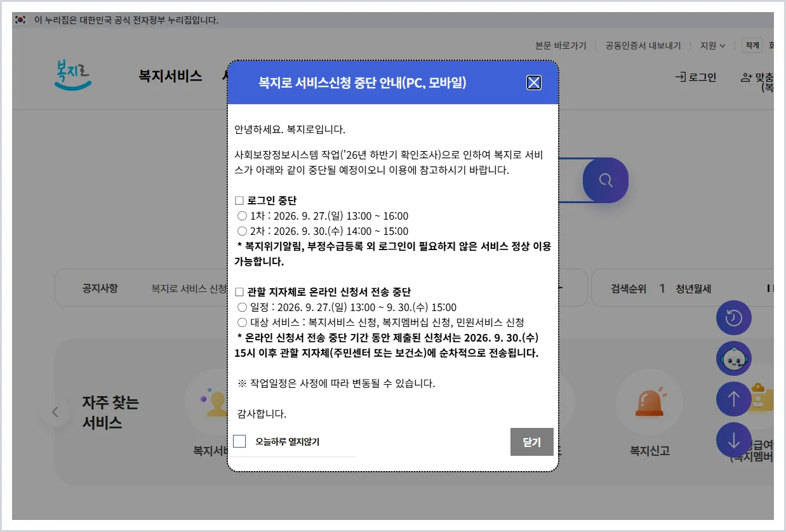Image resolution: width=786 pixels, height=532 pixels.
Task: Click the down arrow floating button
Action: coord(734,440)
